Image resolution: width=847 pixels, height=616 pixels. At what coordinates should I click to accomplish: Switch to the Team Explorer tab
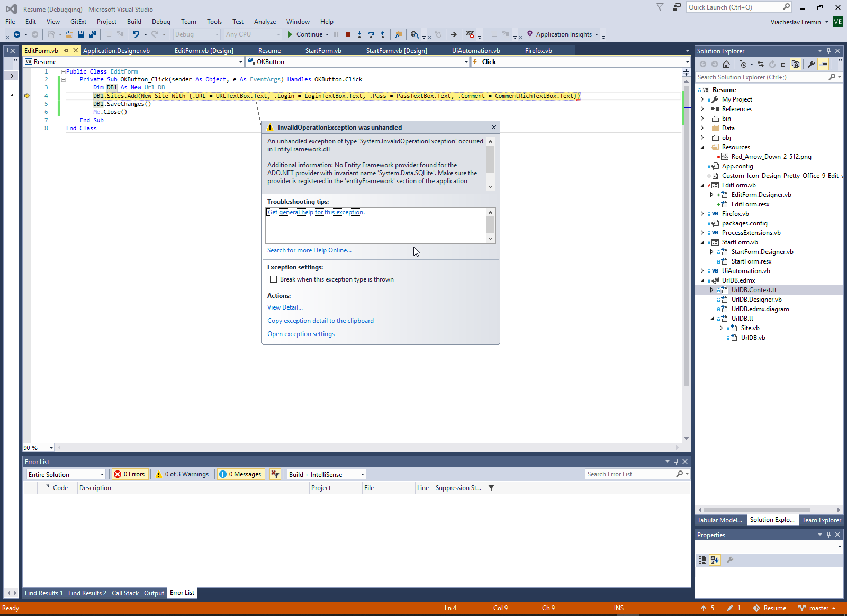click(x=821, y=520)
